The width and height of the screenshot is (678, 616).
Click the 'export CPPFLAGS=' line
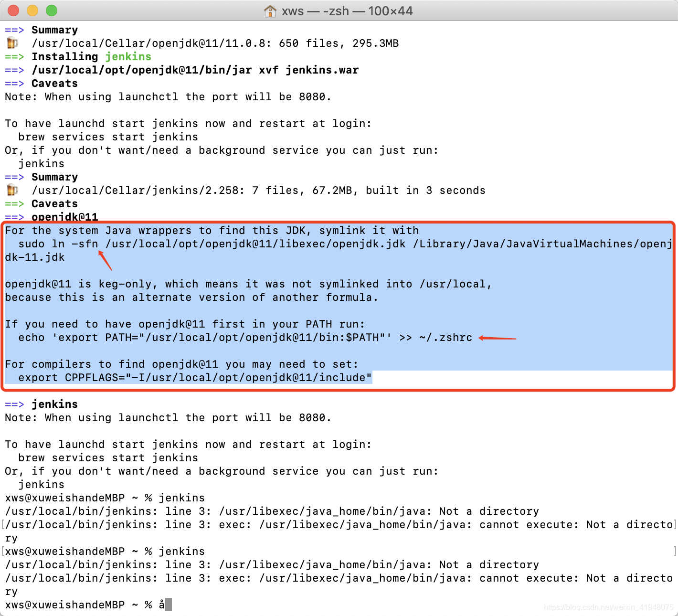tap(195, 377)
